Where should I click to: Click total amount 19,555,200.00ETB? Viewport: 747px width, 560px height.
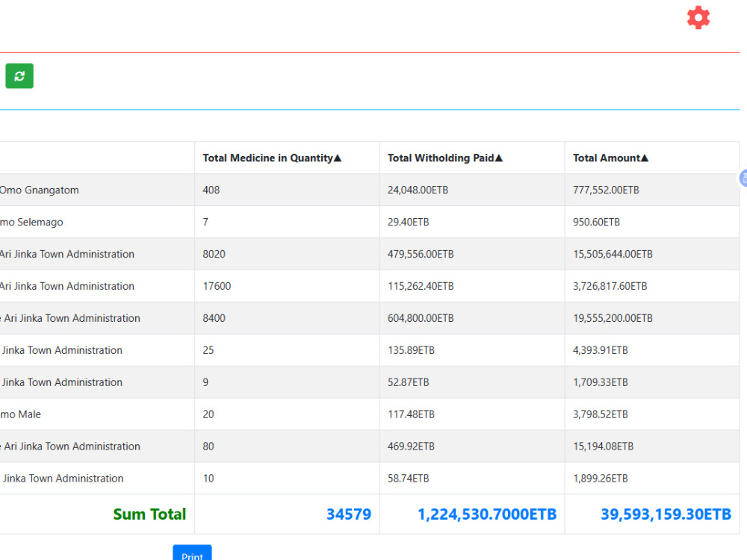tap(613, 318)
